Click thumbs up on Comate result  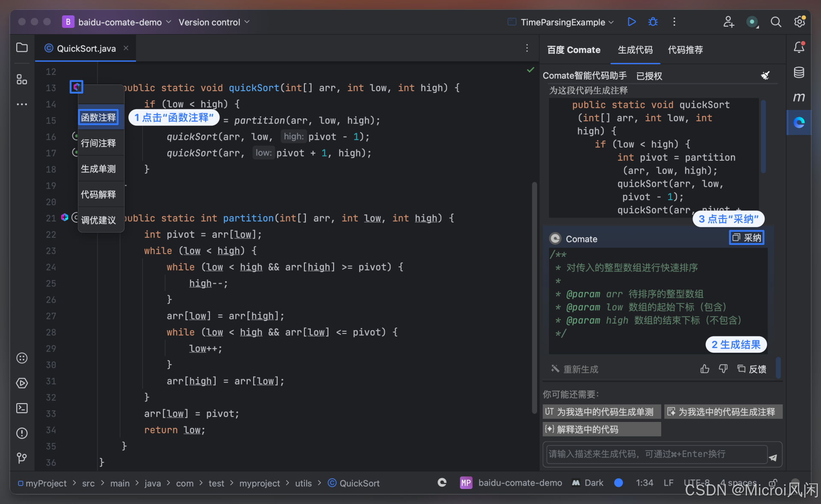click(x=705, y=368)
